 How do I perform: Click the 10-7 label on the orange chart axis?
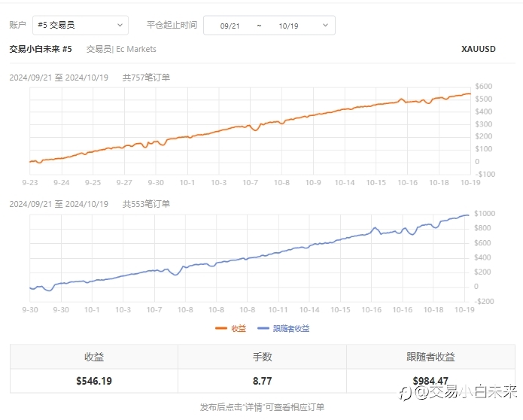click(250, 183)
